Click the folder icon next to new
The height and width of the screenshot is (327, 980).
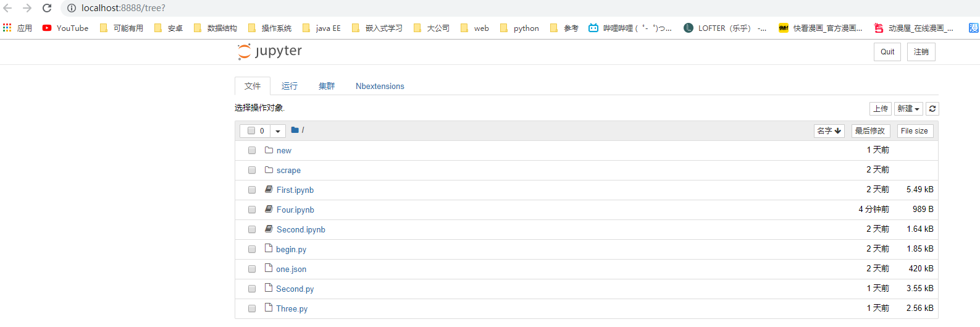point(269,150)
